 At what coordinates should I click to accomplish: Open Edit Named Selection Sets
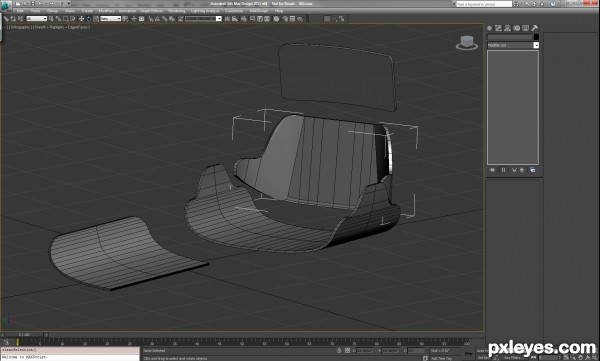click(x=180, y=18)
